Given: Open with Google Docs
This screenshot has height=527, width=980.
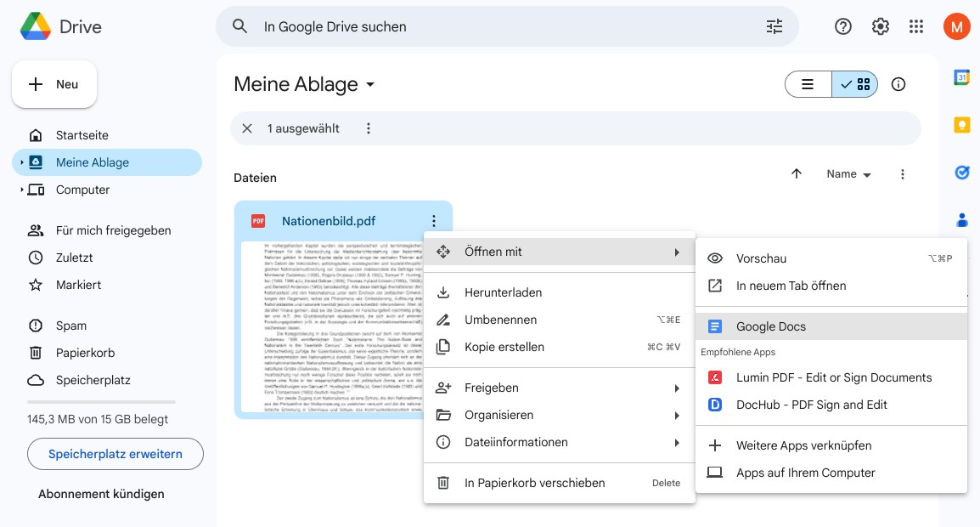Looking at the screenshot, I should click(831, 326).
